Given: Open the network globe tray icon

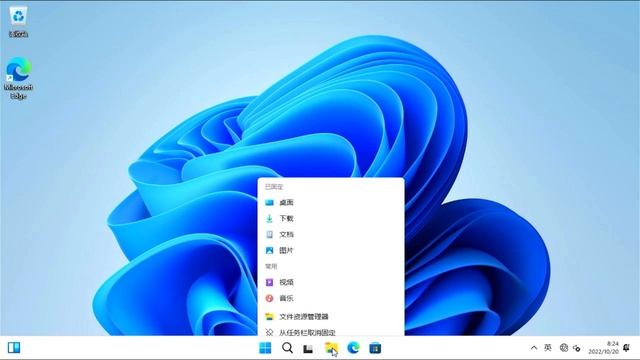Looking at the screenshot, I should (564, 348).
